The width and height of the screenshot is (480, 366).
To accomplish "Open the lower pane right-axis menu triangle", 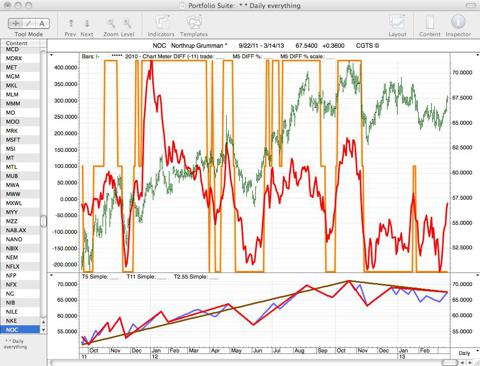I will point(477,275).
